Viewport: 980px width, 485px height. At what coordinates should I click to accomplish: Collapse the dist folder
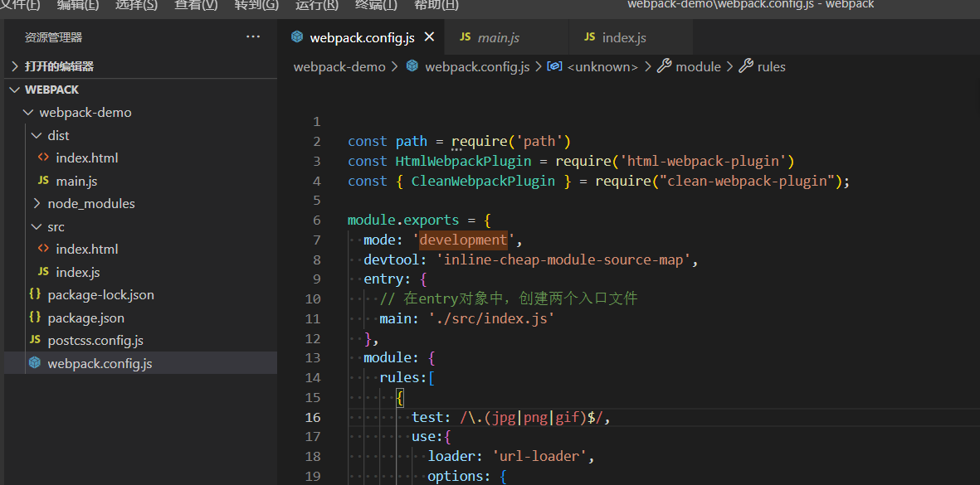coord(140,135)
